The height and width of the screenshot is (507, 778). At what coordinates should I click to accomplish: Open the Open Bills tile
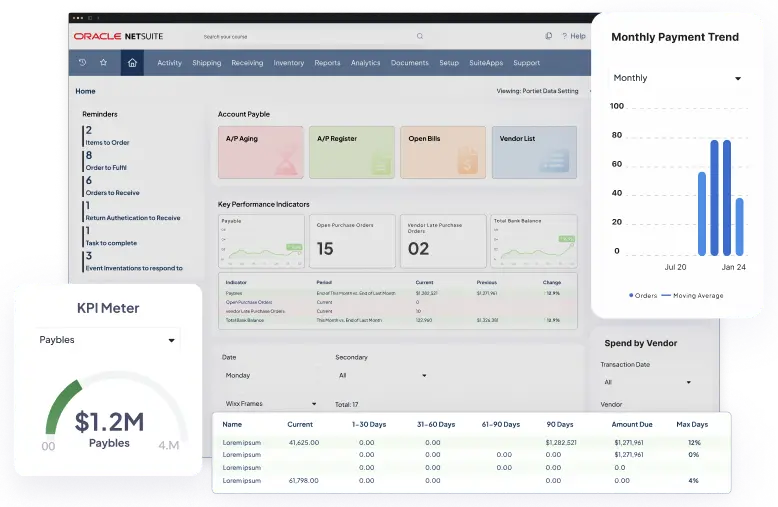click(x=443, y=152)
